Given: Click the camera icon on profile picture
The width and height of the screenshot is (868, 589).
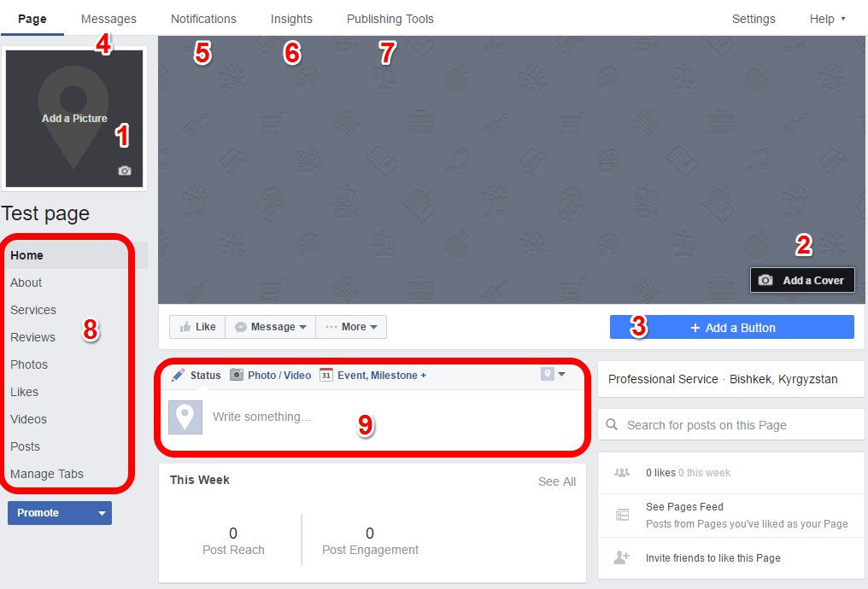Looking at the screenshot, I should [x=125, y=171].
